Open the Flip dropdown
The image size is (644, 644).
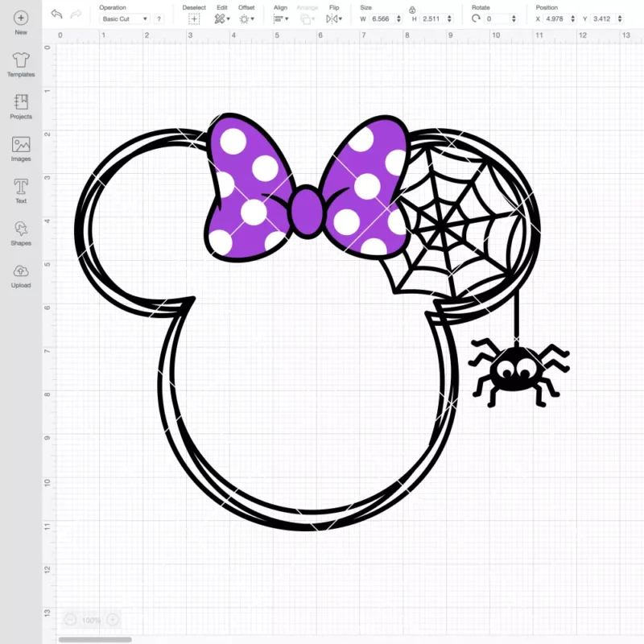334,19
